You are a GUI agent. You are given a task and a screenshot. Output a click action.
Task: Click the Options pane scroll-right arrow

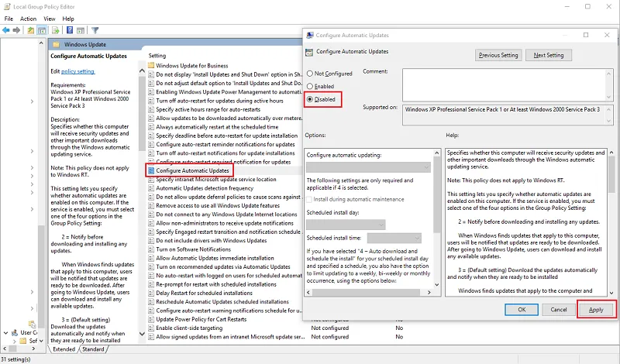tap(429, 293)
